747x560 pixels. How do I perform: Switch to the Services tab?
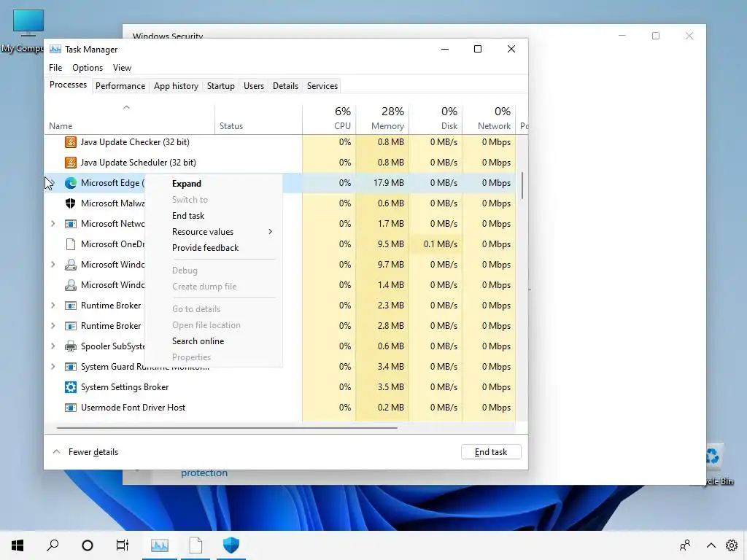coord(322,86)
